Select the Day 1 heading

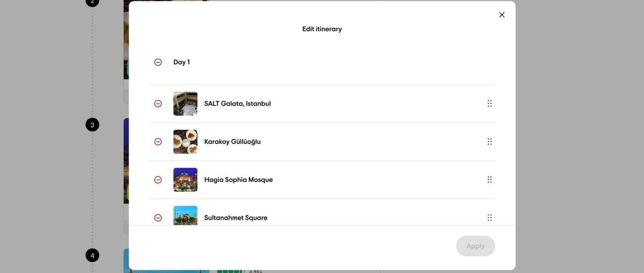(x=181, y=62)
